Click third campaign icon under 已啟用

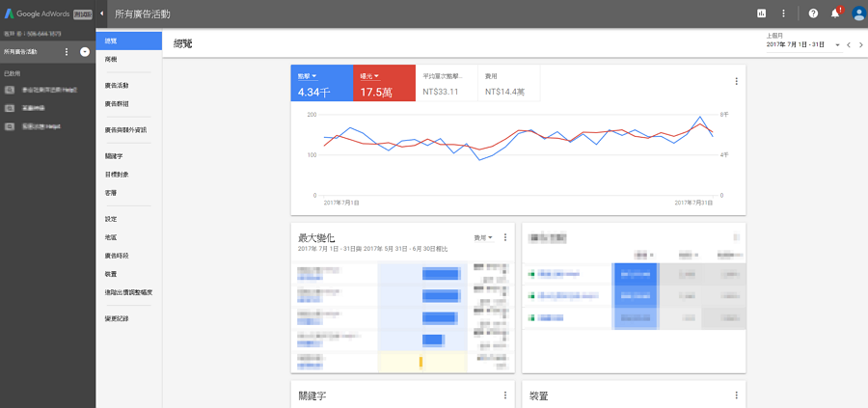coord(10,126)
